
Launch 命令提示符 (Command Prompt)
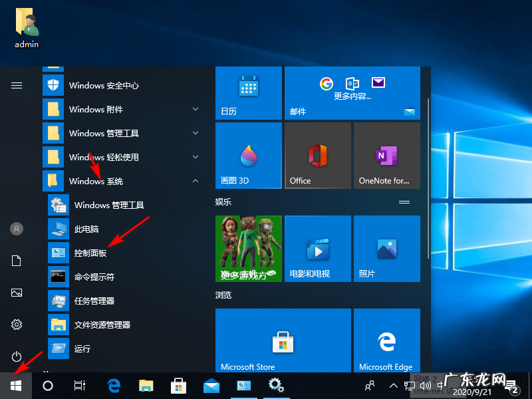point(93,277)
